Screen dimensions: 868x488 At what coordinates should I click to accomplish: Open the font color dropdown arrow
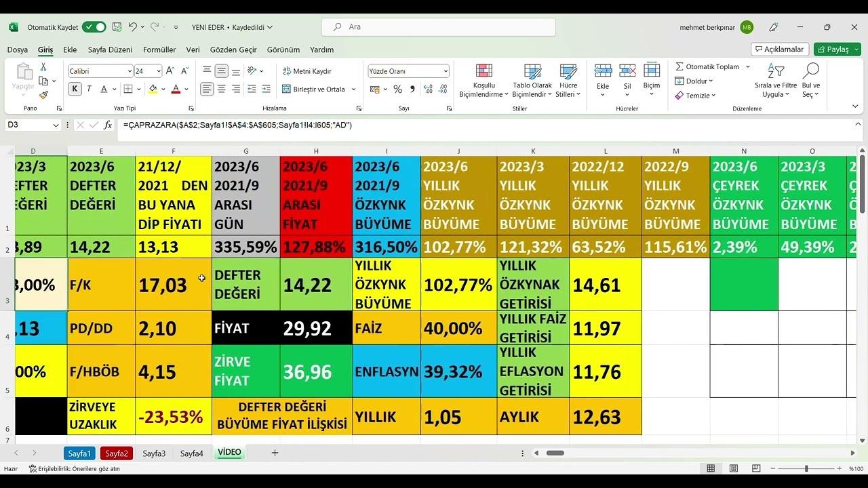pos(186,89)
